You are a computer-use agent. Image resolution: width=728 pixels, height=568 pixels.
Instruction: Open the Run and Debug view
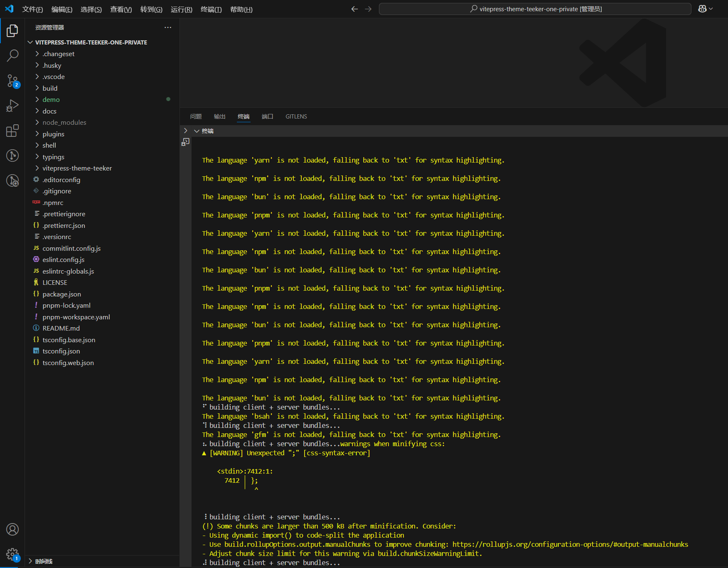tap(12, 106)
